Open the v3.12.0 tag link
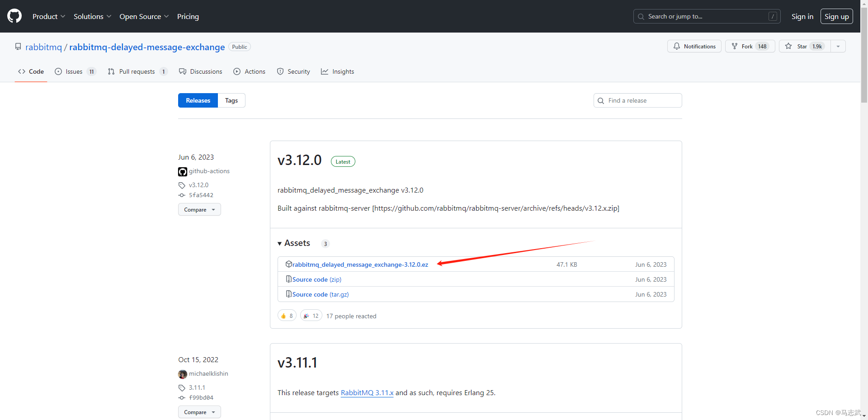Image resolution: width=868 pixels, height=420 pixels. point(198,185)
